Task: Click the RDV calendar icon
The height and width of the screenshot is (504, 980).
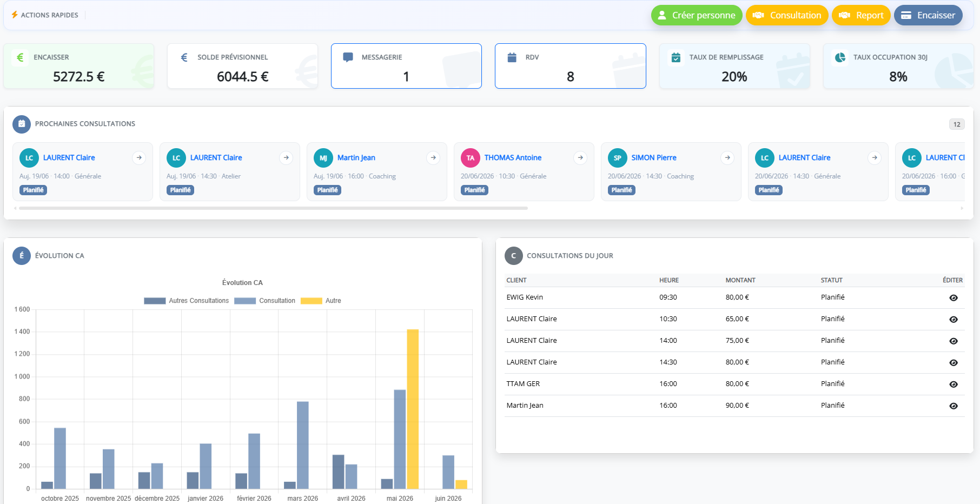Action: (512, 57)
